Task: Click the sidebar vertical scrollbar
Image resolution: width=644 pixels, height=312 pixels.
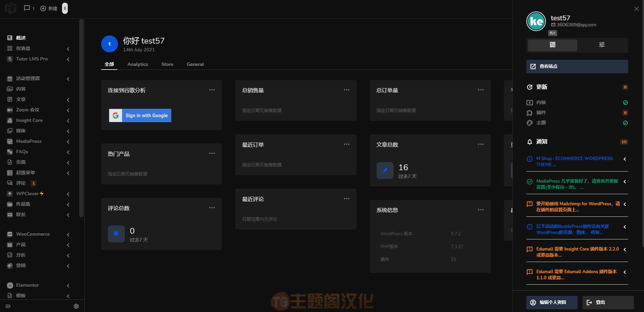Action: coord(81,118)
